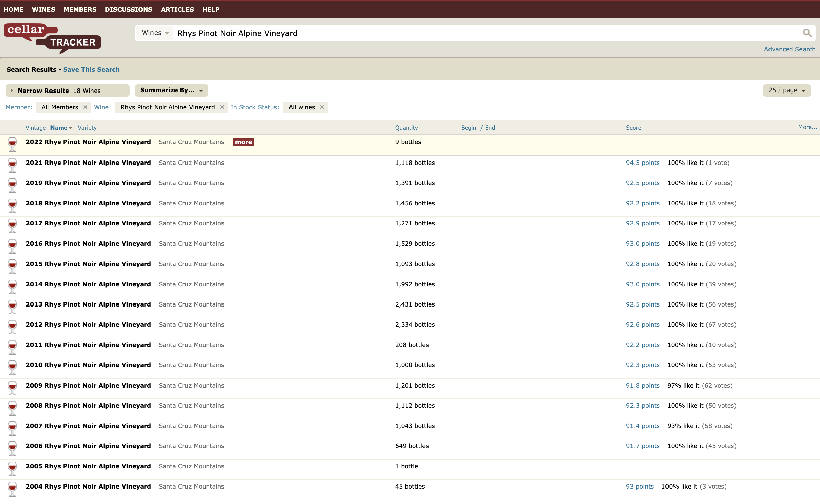Click the 94.5 points score link
This screenshot has height=504, width=820.
click(643, 163)
